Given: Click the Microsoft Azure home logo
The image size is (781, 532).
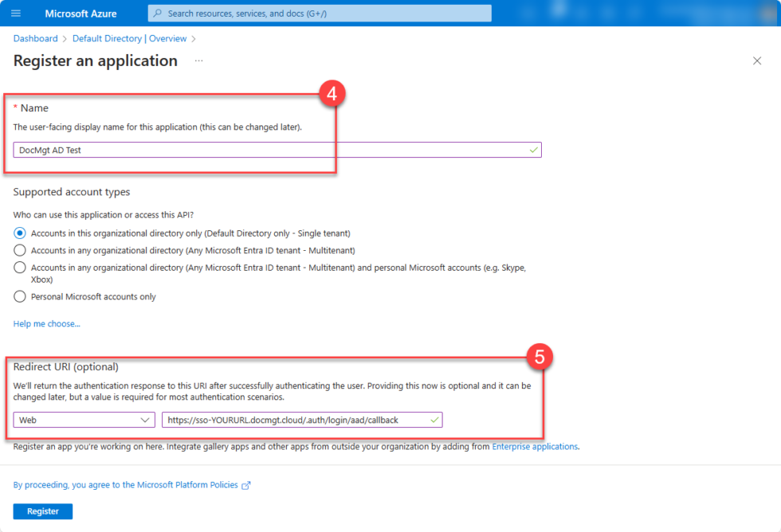Looking at the screenshot, I should pos(81,13).
